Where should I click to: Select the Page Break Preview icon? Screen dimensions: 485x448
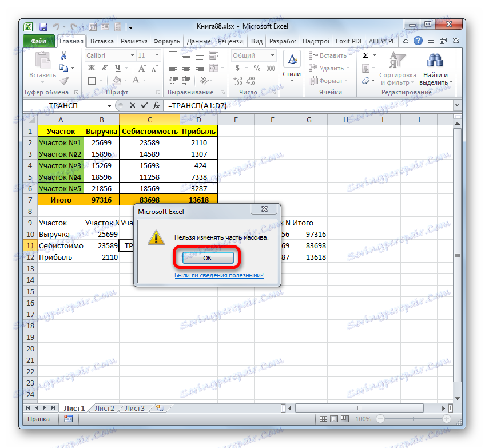pos(344,419)
